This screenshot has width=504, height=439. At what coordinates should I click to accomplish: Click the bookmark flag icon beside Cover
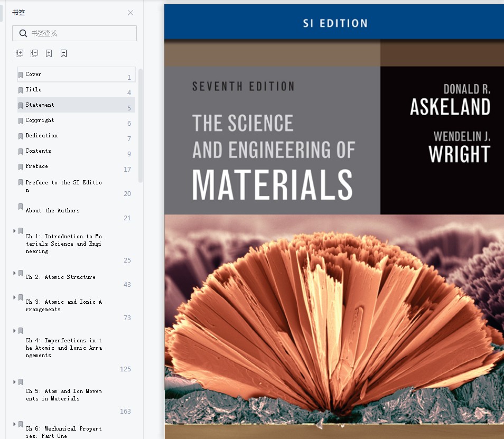coord(21,74)
